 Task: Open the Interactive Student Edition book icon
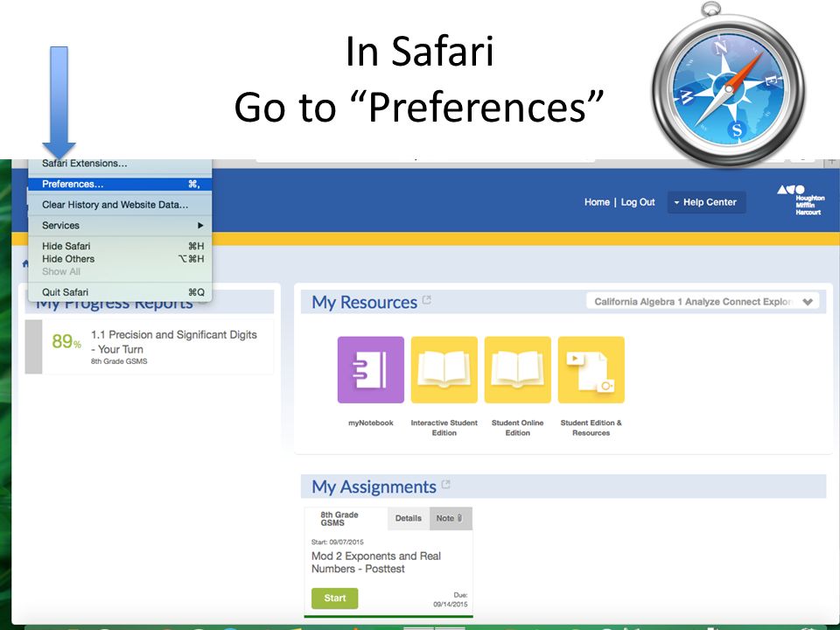pos(444,369)
